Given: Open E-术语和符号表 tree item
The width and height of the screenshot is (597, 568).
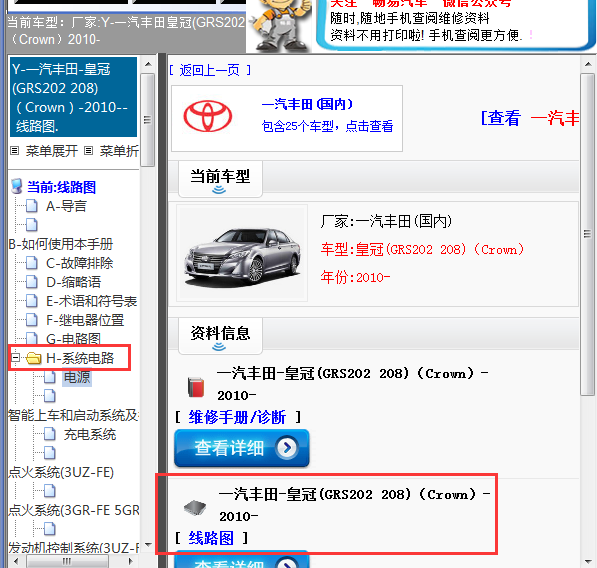Looking at the screenshot, I should click(91, 301).
